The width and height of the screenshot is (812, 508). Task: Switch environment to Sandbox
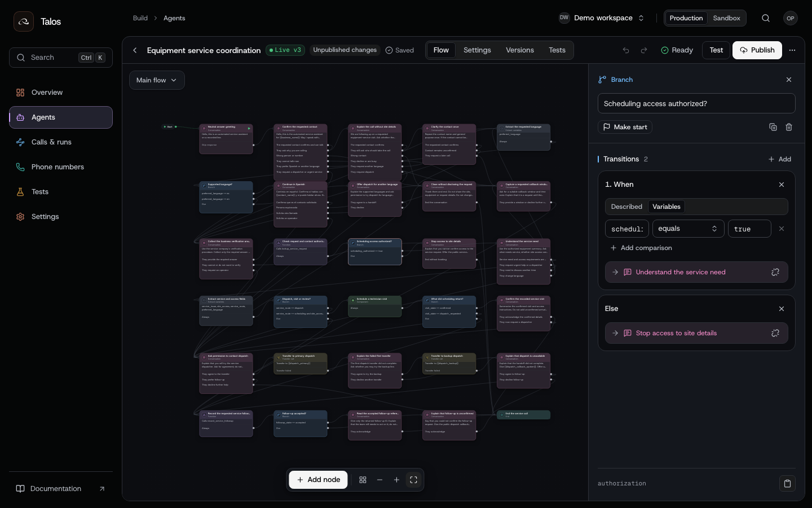click(x=726, y=18)
